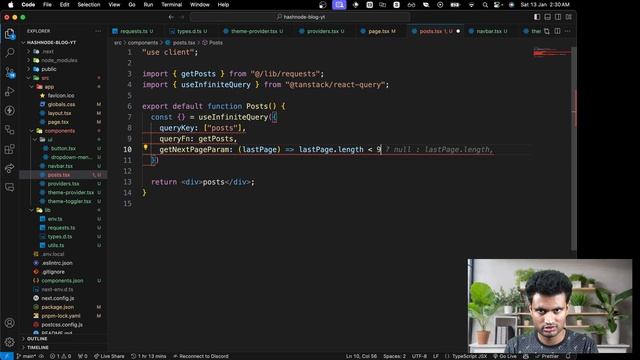Open Explorer views and more actions ellipsis
The image size is (640, 360).
pos(98,31)
